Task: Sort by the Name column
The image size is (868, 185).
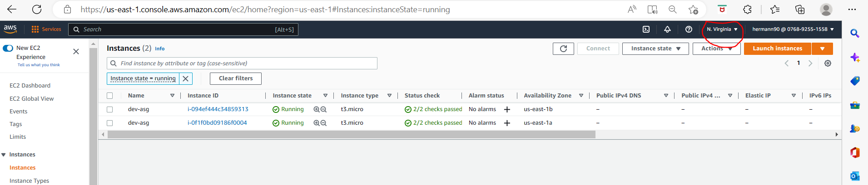Action: click(x=172, y=96)
